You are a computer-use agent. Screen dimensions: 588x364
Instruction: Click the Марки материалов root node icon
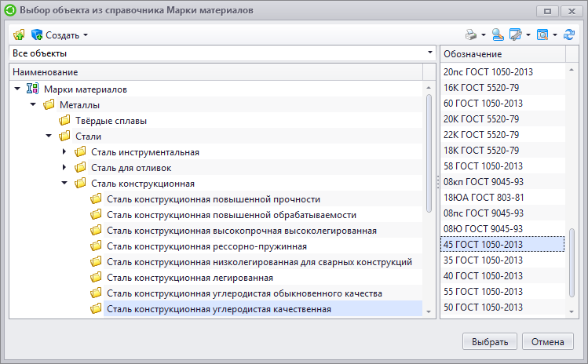(32, 89)
